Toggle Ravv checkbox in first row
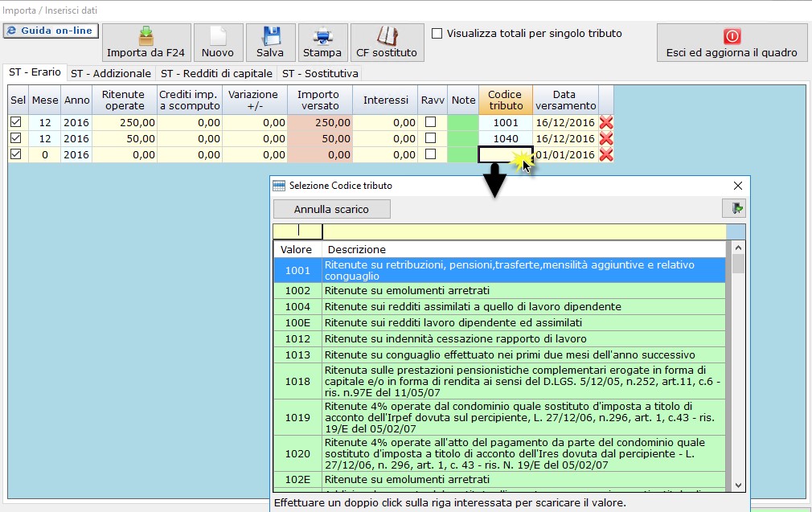The width and height of the screenshot is (812, 512). (x=431, y=123)
